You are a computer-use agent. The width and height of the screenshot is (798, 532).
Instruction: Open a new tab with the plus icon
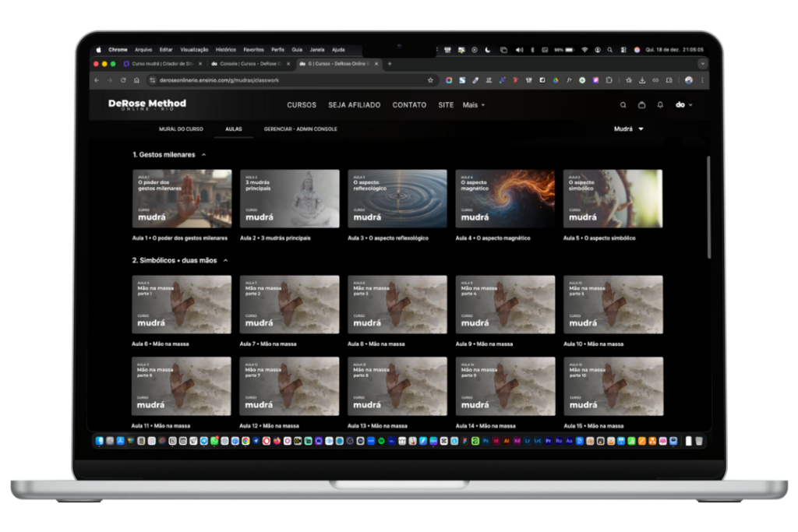click(x=390, y=64)
